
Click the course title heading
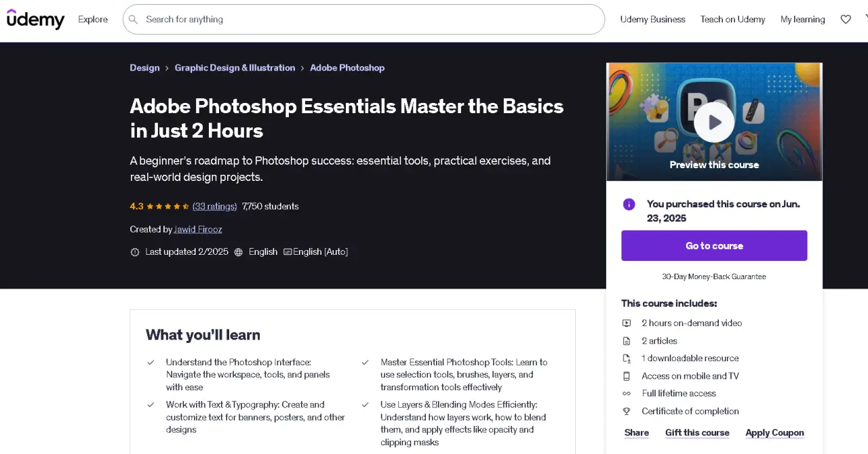(347, 119)
